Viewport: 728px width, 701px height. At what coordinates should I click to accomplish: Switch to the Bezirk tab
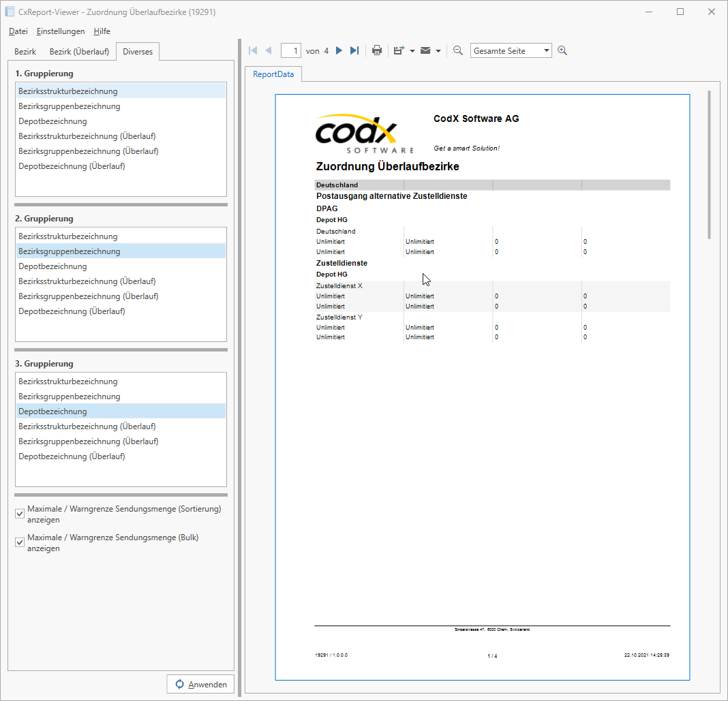click(x=25, y=52)
